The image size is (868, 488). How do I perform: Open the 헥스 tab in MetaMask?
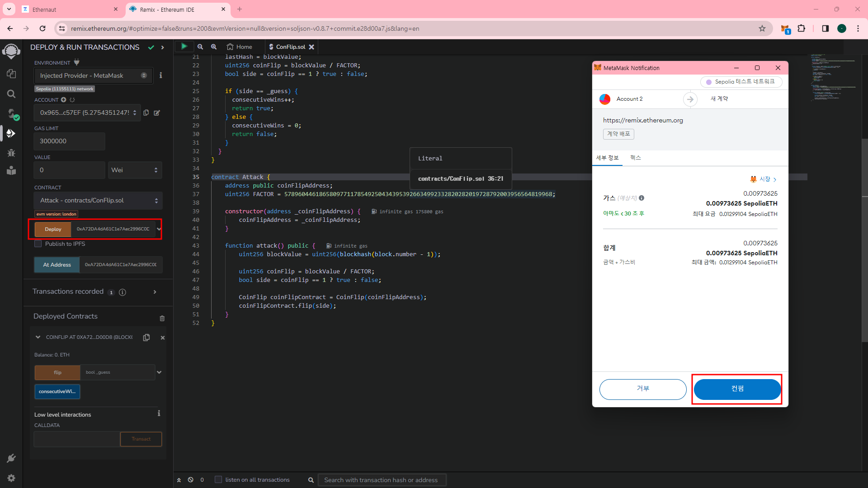(x=636, y=158)
